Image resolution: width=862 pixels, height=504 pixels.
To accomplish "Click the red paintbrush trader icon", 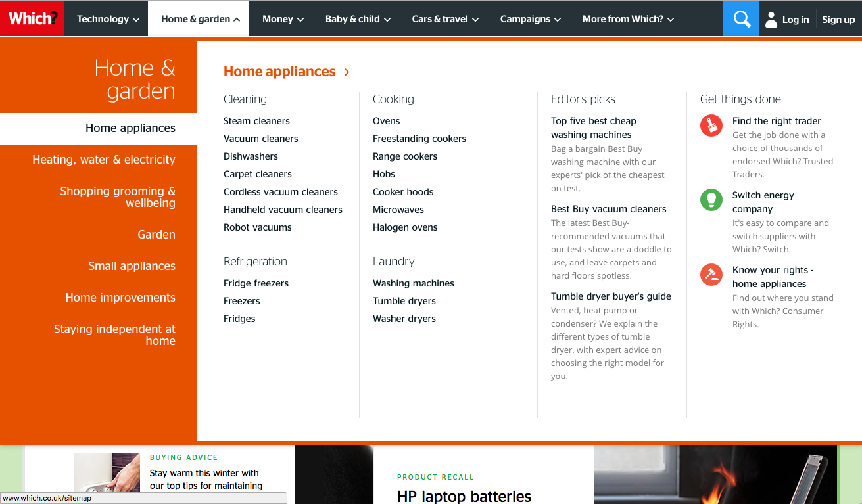I will coord(711,125).
